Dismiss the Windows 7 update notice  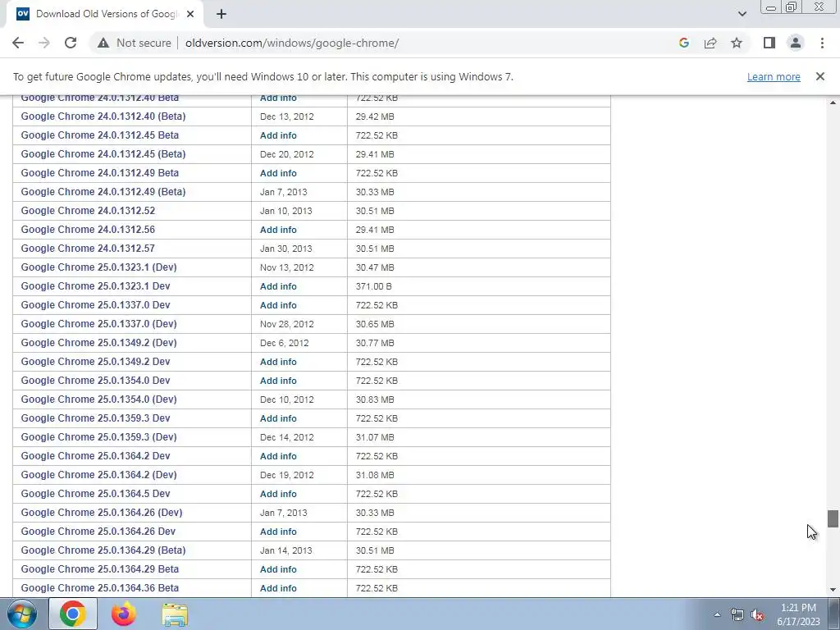819,76
